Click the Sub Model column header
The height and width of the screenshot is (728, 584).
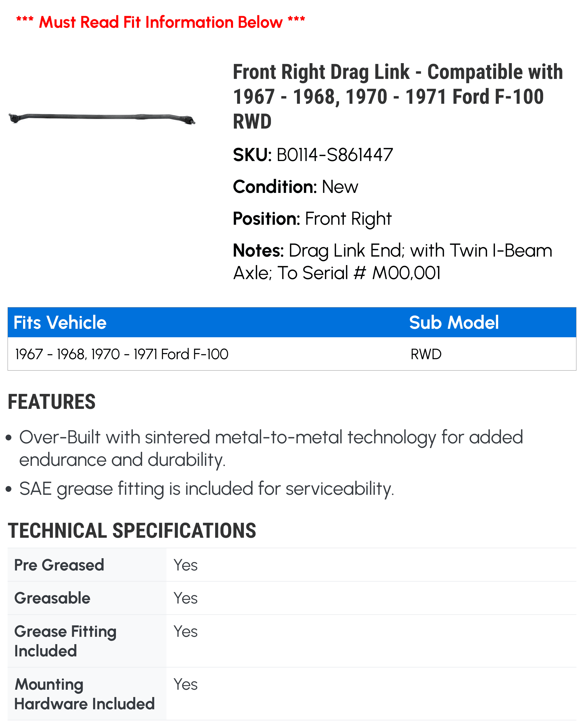pos(453,322)
